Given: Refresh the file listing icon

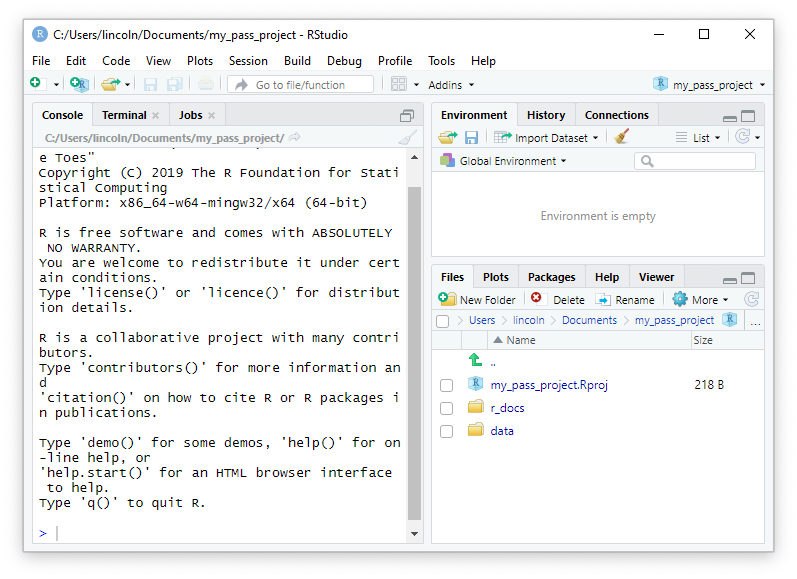Looking at the screenshot, I should click(752, 299).
